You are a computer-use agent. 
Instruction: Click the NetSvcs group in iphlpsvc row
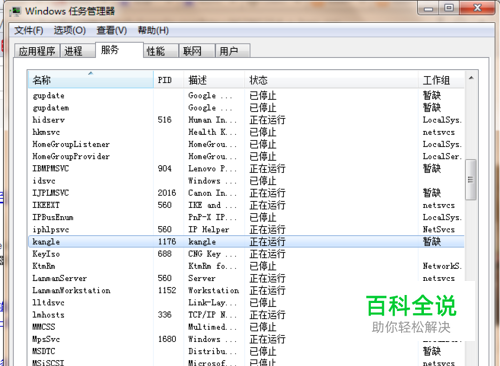tap(439, 229)
